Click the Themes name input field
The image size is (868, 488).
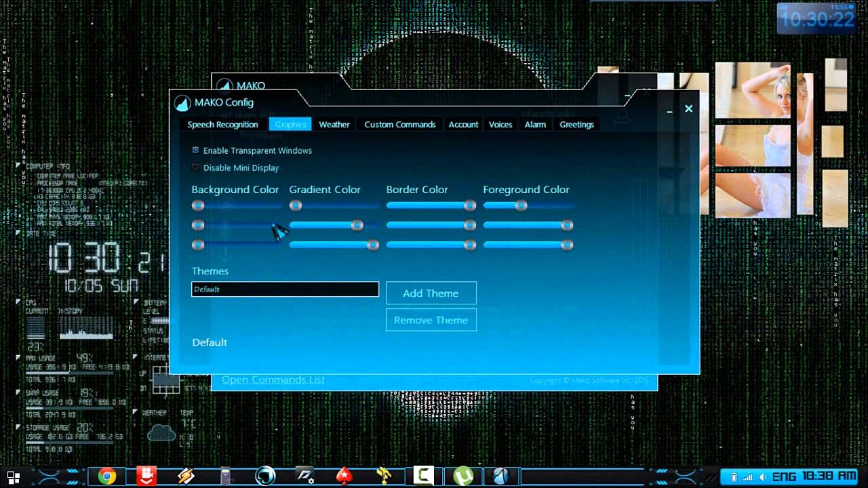(x=285, y=289)
